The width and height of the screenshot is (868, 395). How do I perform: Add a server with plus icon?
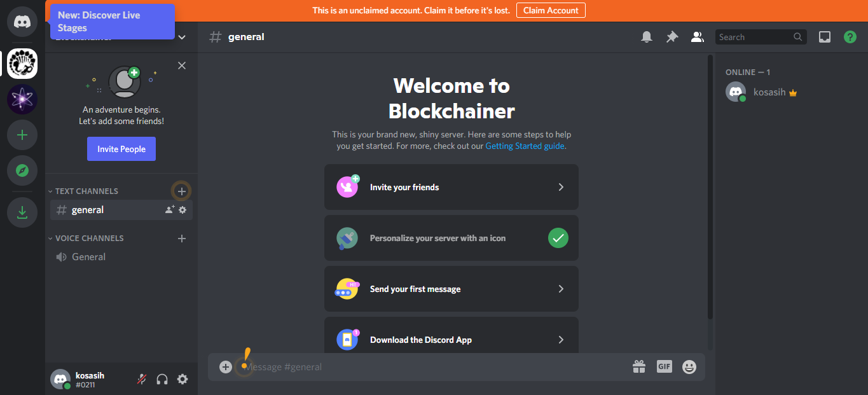pyautogui.click(x=22, y=135)
